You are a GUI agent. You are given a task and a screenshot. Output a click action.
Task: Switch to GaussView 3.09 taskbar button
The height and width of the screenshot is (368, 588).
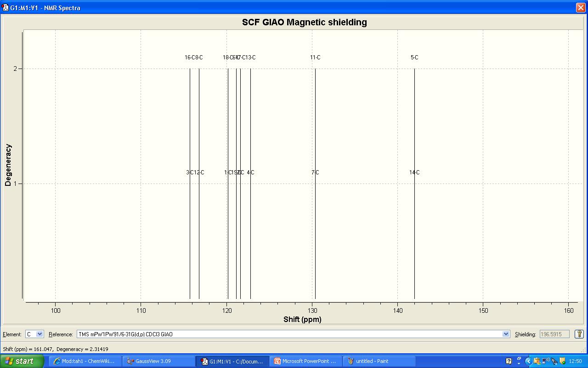point(158,361)
